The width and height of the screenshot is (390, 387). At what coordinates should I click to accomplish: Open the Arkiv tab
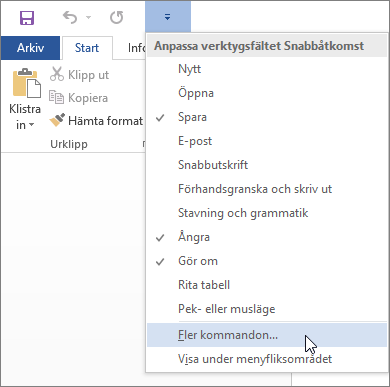30,48
